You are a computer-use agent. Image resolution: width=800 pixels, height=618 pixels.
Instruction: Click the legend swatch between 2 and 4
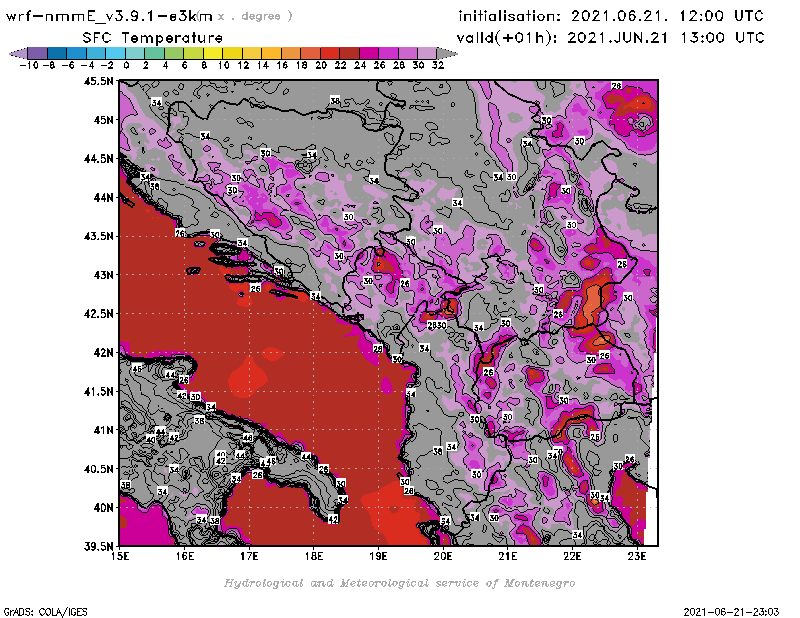(x=155, y=53)
